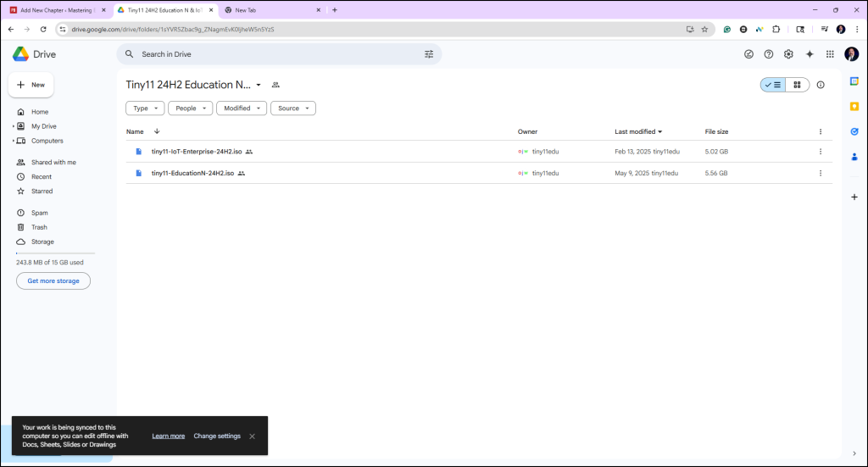Image resolution: width=868 pixels, height=467 pixels.
Task: Sort by Name column header
Action: pyautogui.click(x=135, y=131)
